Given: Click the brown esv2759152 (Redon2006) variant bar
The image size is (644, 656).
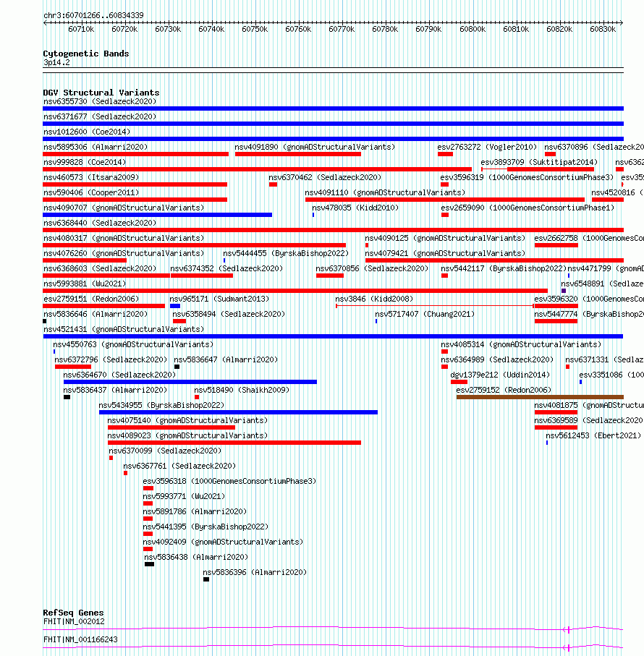Looking at the screenshot, I should (x=540, y=397).
